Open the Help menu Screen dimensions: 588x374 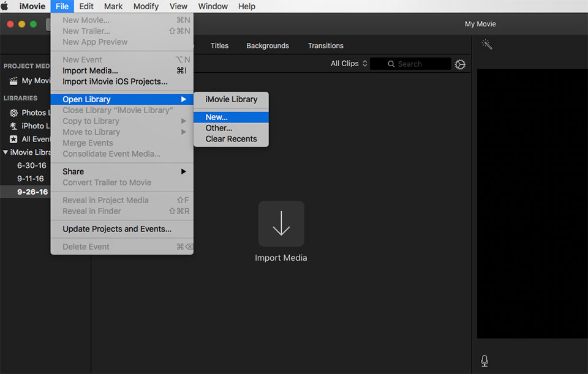[247, 6]
